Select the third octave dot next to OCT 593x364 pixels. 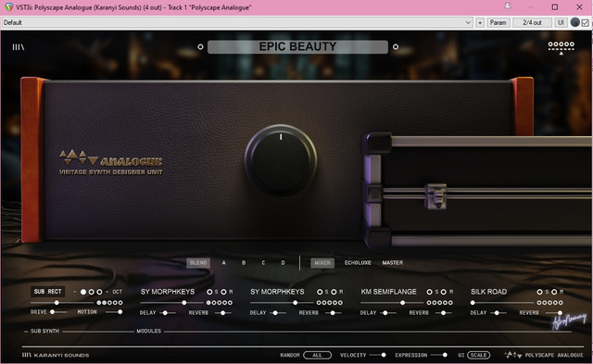point(99,292)
